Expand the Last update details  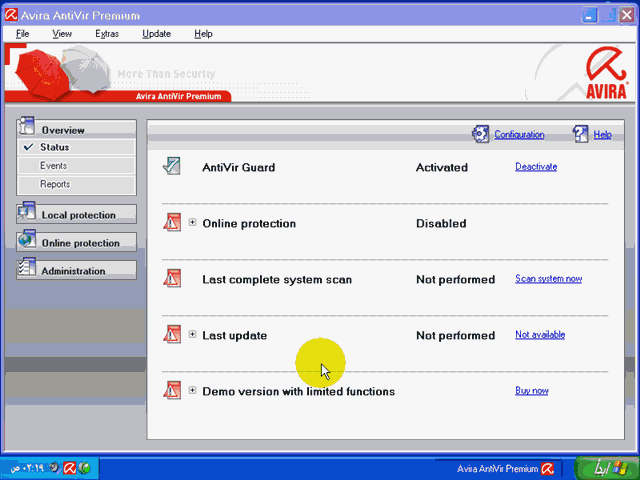pos(193,335)
